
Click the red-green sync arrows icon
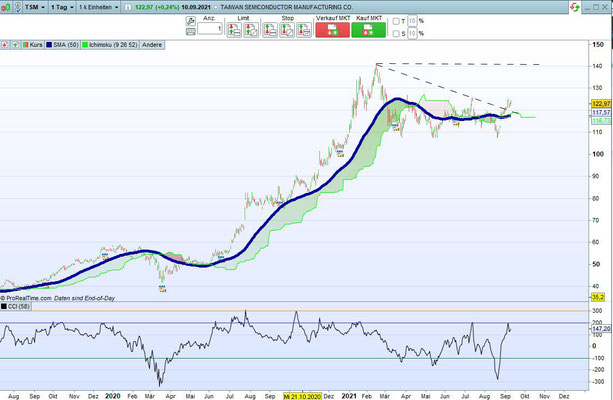[575, 7]
